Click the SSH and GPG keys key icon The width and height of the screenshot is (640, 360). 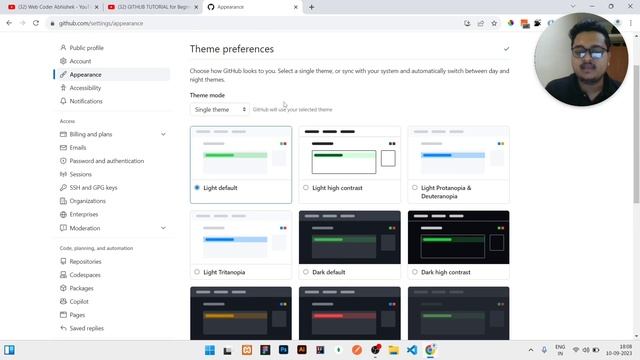click(63, 188)
